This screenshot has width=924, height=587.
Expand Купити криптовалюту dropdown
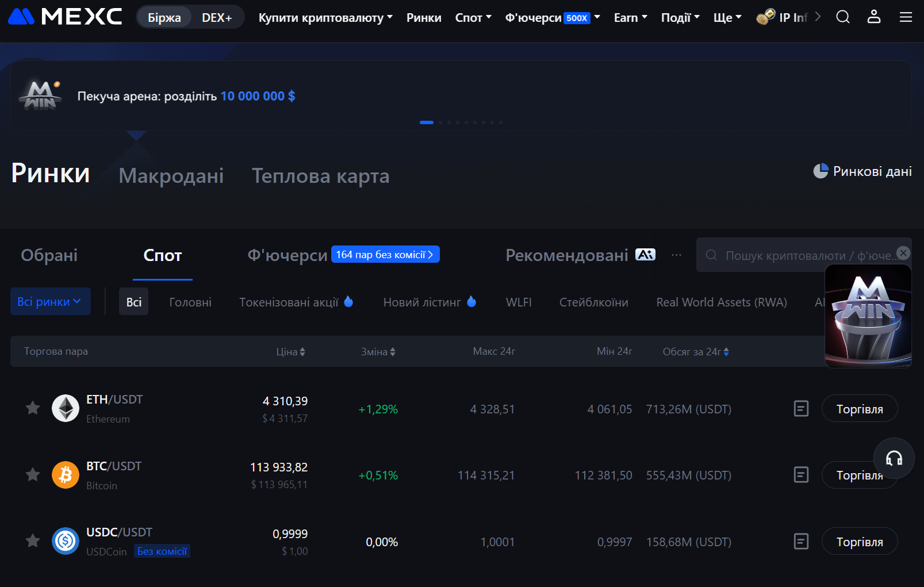[x=325, y=17]
